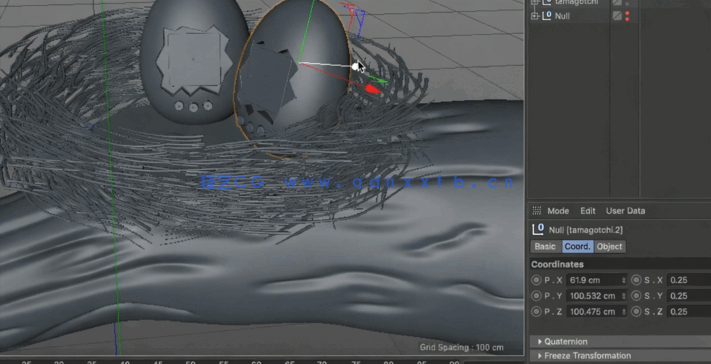711x364 pixels.
Task: Click the S.X scale field
Action: [689, 280]
